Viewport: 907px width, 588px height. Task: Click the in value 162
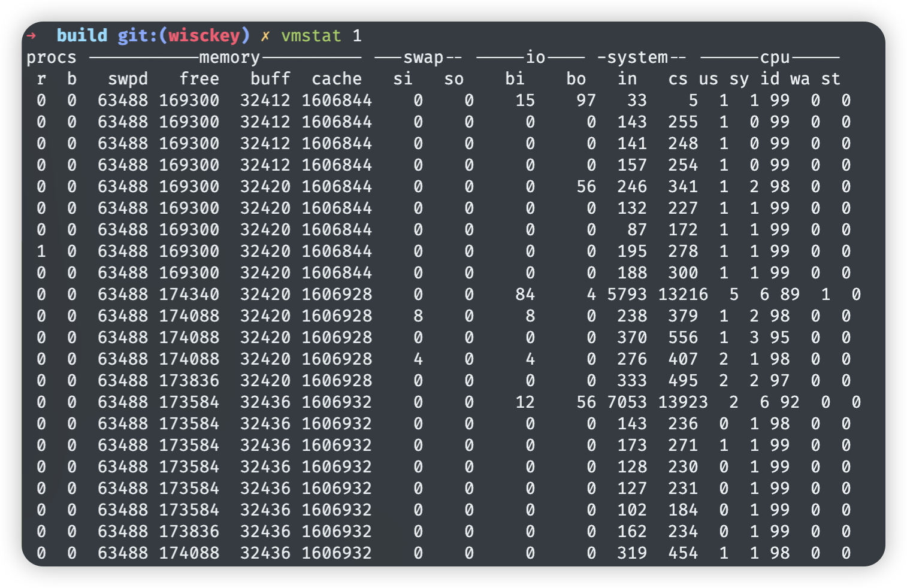(632, 532)
